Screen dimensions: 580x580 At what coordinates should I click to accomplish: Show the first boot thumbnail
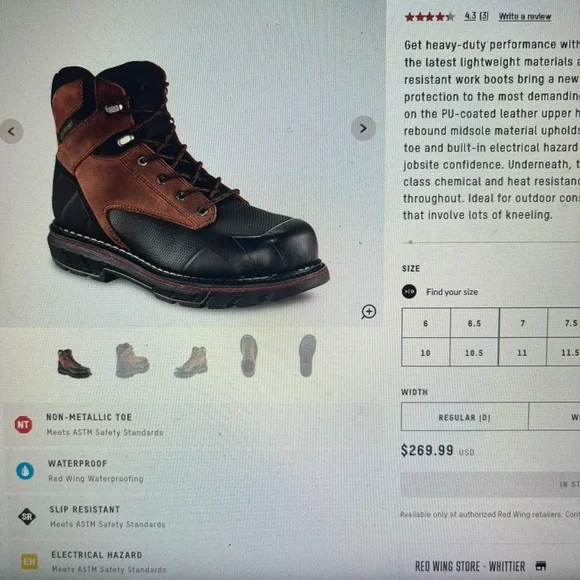(74, 363)
